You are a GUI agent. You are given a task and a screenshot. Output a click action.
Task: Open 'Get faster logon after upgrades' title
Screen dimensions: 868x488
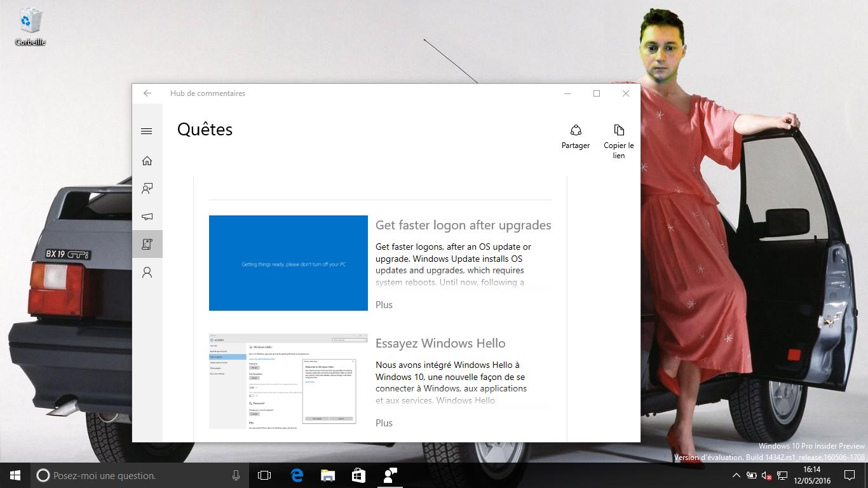pyautogui.click(x=463, y=226)
